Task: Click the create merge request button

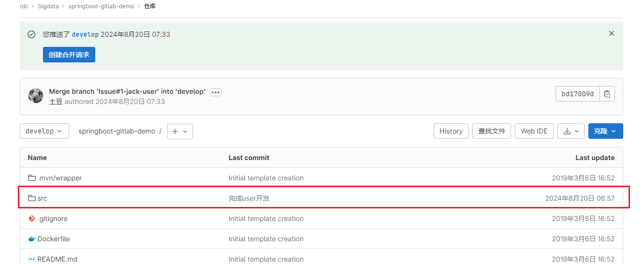Action: (x=69, y=55)
